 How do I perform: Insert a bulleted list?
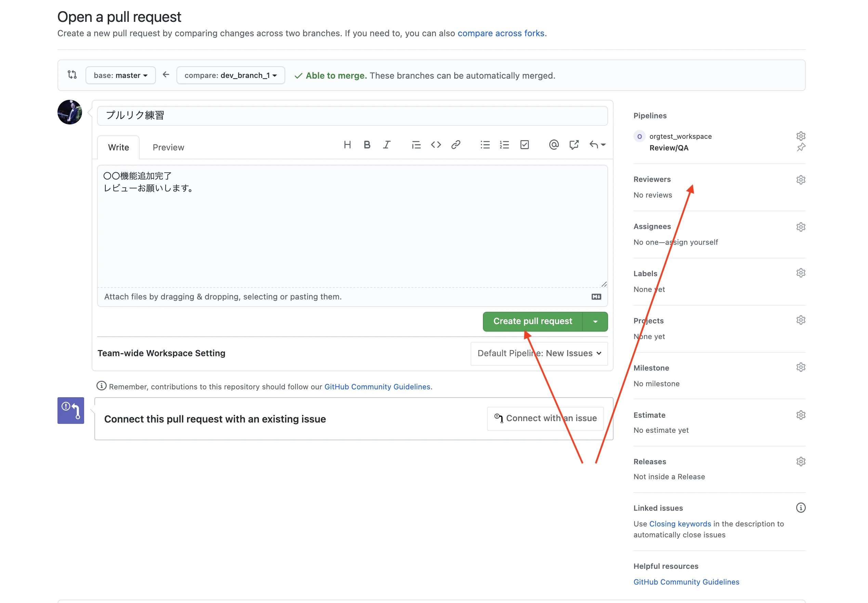pos(485,145)
